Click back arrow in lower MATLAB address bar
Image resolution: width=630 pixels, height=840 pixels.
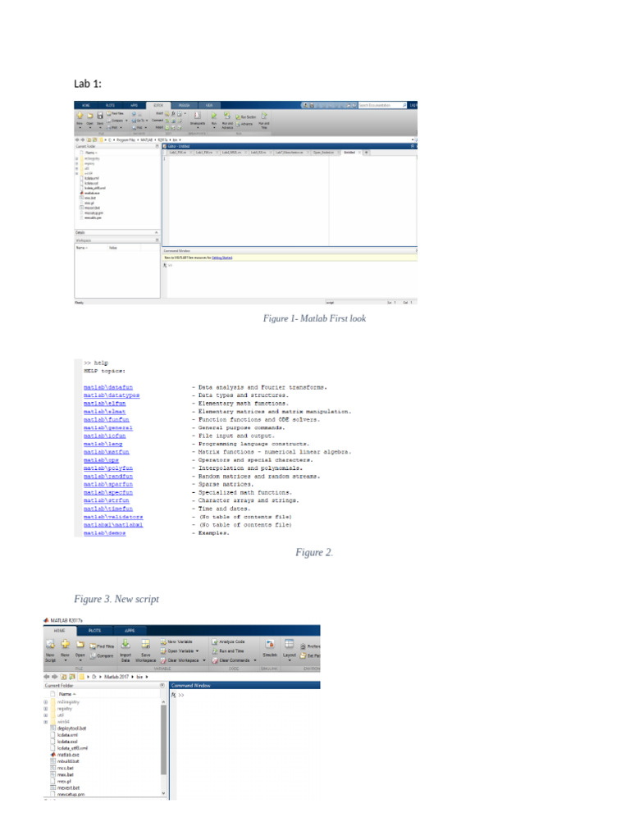tap(47, 677)
